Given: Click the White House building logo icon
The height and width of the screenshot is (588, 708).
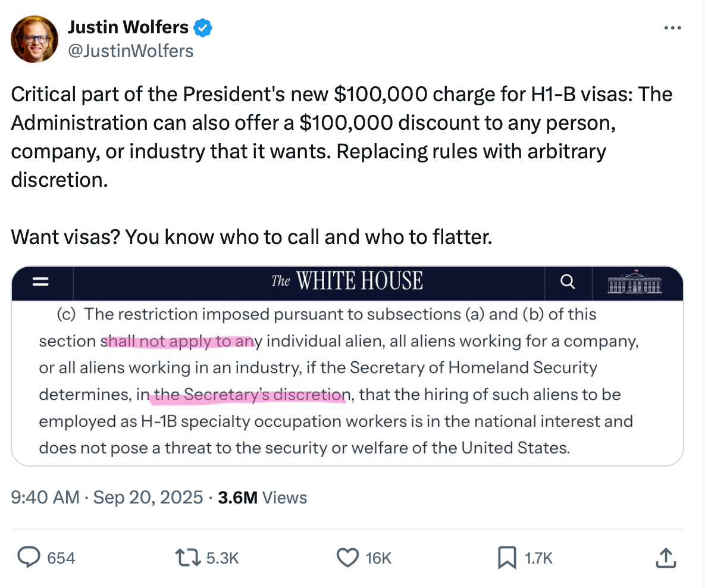Looking at the screenshot, I should pyautogui.click(x=635, y=282).
